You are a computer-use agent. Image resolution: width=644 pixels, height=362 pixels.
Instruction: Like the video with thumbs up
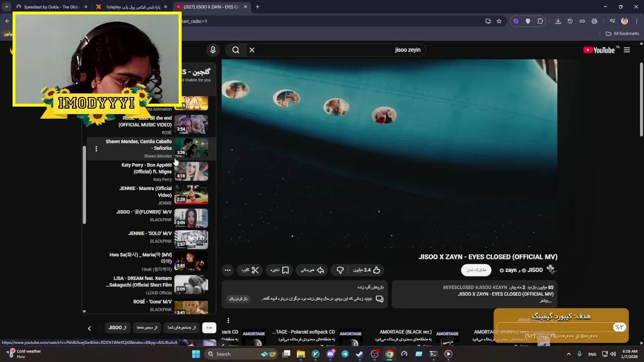[x=367, y=270]
